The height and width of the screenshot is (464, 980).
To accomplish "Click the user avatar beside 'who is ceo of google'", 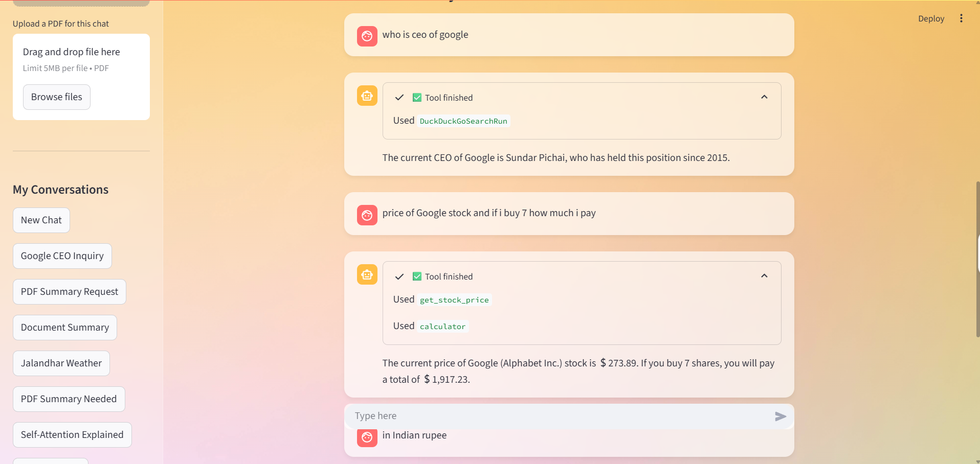I will click(367, 36).
